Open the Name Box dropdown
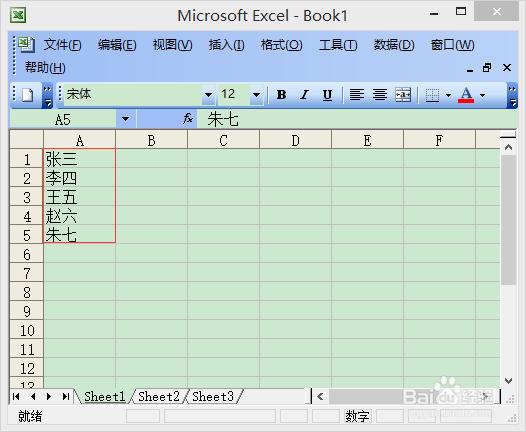Image resolution: width=526 pixels, height=432 pixels. pos(125,119)
